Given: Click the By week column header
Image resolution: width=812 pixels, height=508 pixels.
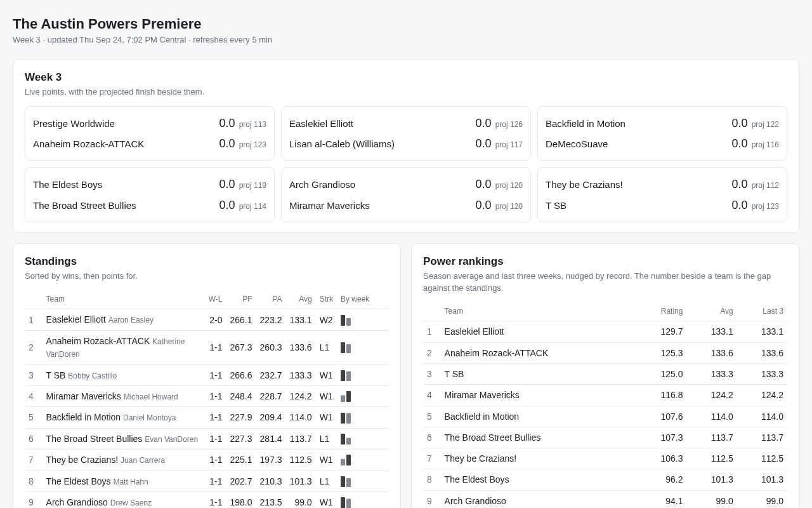Looking at the screenshot, I should point(355,299).
